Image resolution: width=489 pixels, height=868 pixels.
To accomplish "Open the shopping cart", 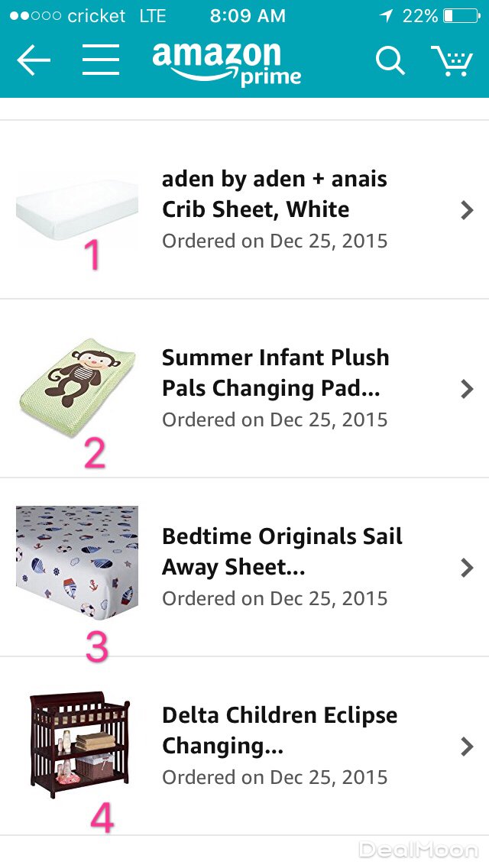I will [x=452, y=60].
